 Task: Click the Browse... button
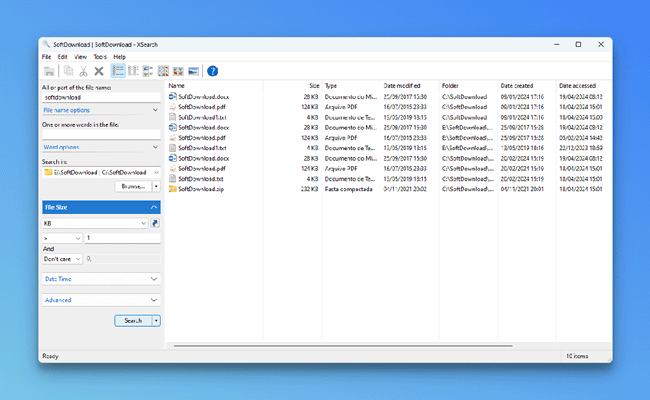[133, 187]
